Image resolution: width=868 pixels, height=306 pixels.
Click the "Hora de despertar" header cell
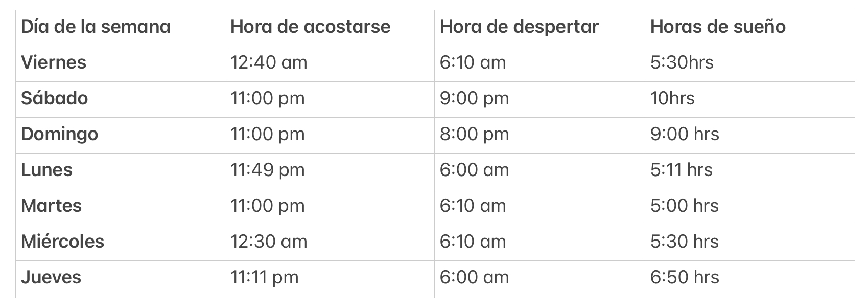pyautogui.click(x=519, y=27)
